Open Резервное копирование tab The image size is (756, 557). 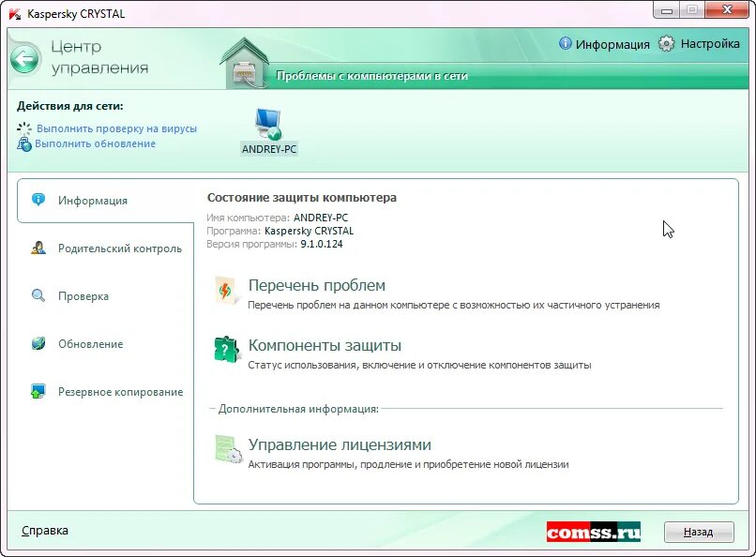tap(121, 392)
